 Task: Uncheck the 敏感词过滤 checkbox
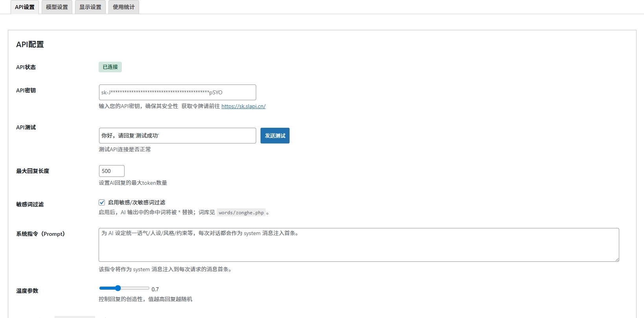click(x=102, y=202)
